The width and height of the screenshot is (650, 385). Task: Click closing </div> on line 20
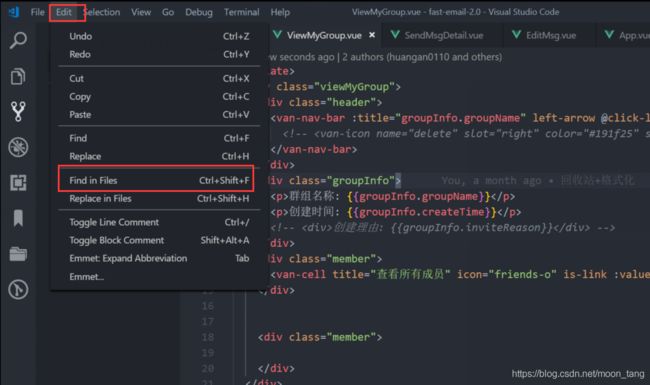(x=276, y=368)
